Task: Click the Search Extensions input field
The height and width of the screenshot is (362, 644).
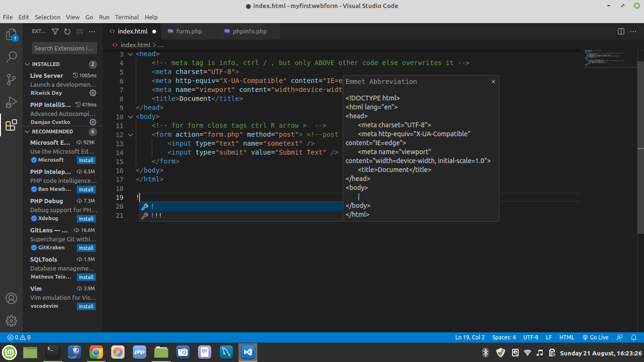Action: [64, 48]
